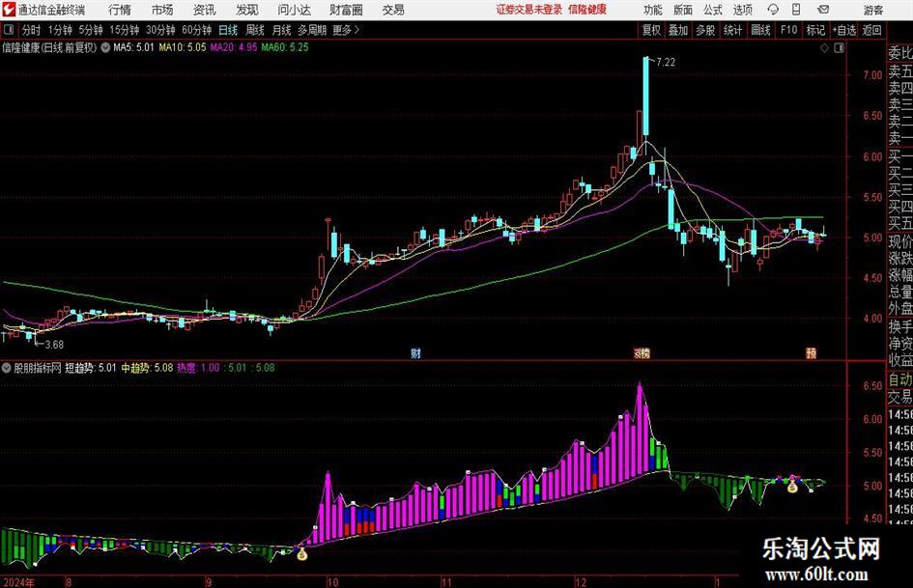This screenshot has height=588, width=913.
Task: Click the 短趋势: 5.01 indicator value
Action: [90, 368]
